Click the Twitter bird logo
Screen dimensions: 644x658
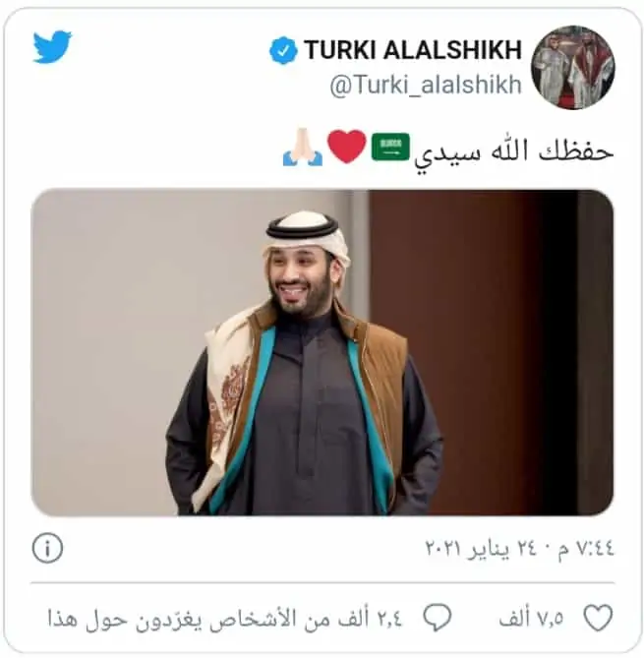[x=52, y=46]
